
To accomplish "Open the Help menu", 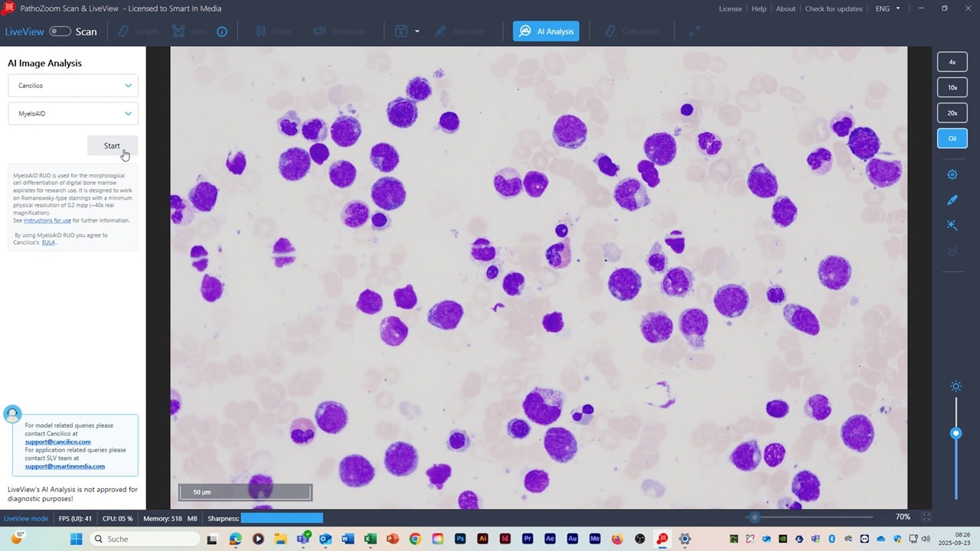I will point(759,9).
